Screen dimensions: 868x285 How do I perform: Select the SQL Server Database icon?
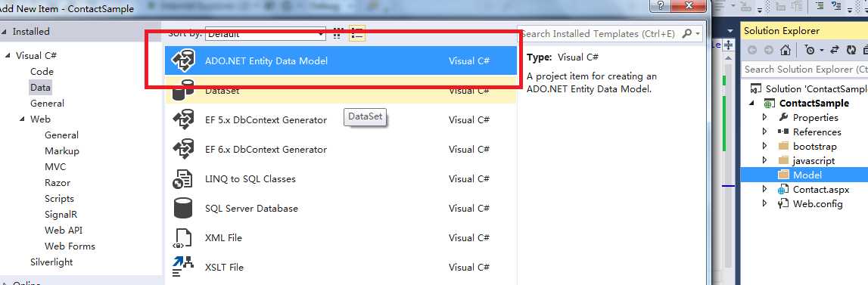(182, 208)
